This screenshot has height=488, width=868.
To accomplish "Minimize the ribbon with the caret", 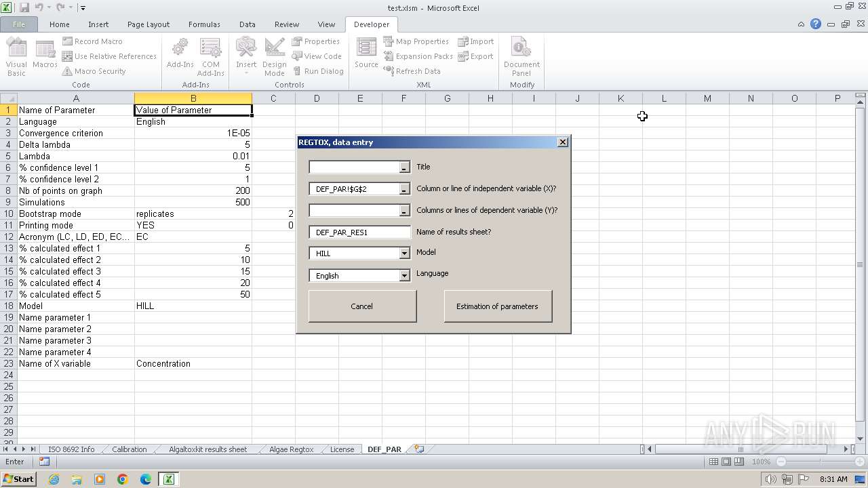I will [802, 24].
